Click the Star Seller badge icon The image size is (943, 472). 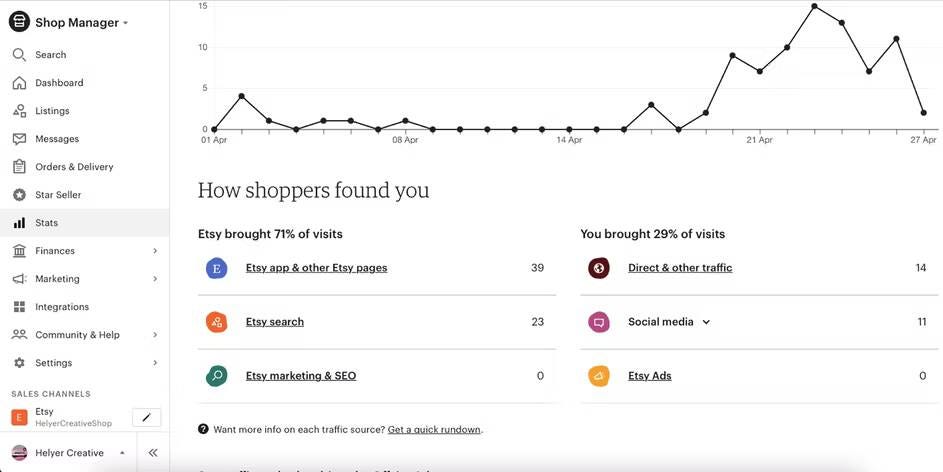19,195
